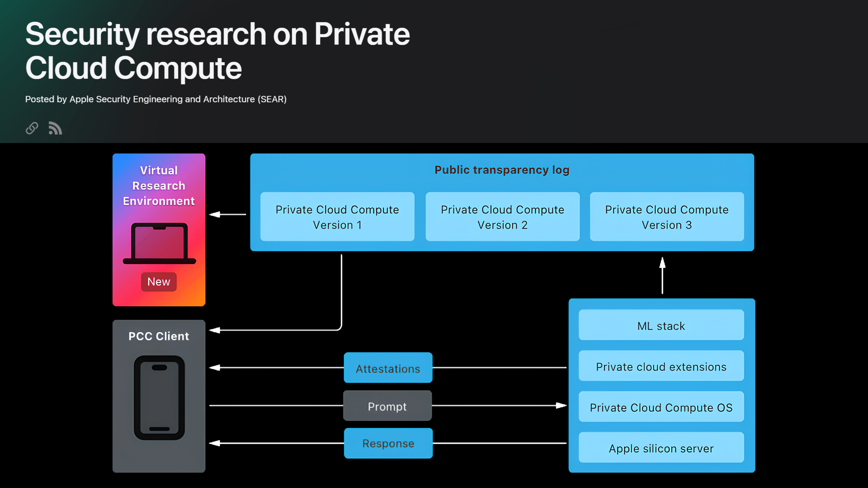Select the Private Cloud Compute Version 1 box

click(x=337, y=217)
